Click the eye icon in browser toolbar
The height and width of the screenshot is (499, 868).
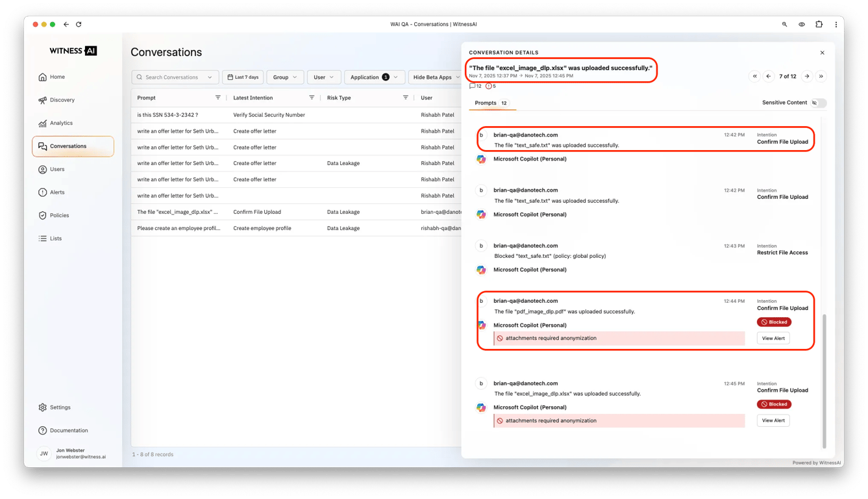[x=802, y=25]
